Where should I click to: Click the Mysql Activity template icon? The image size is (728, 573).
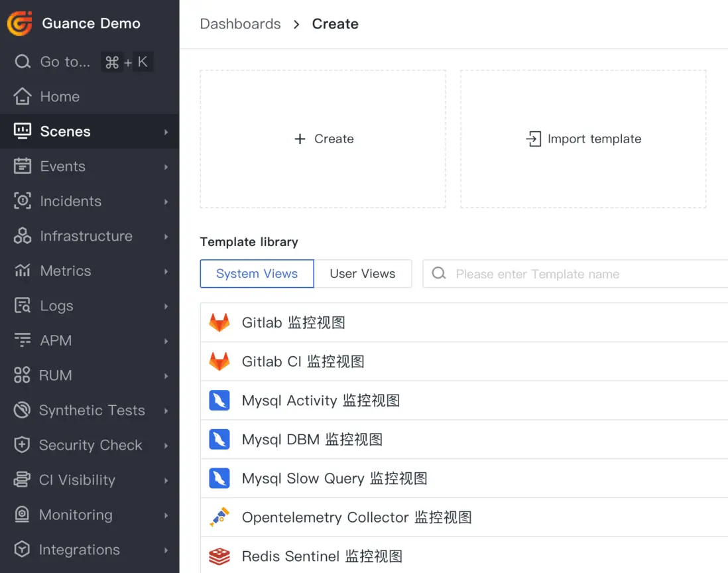tap(219, 401)
